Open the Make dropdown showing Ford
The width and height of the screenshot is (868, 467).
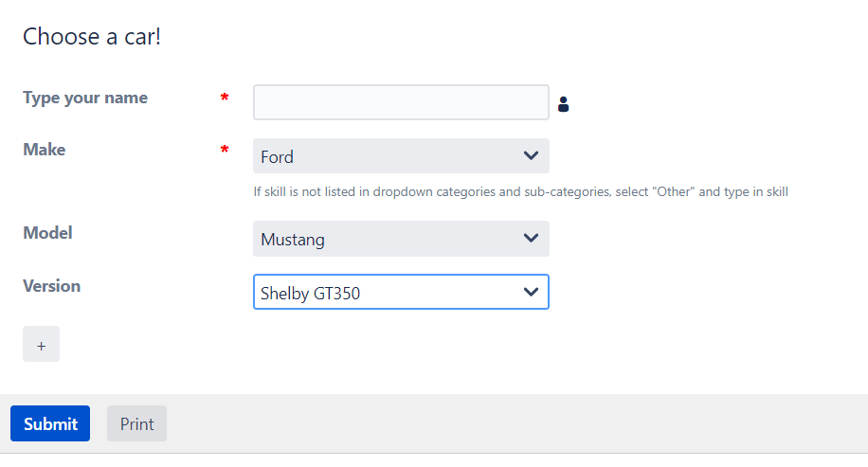click(x=402, y=156)
